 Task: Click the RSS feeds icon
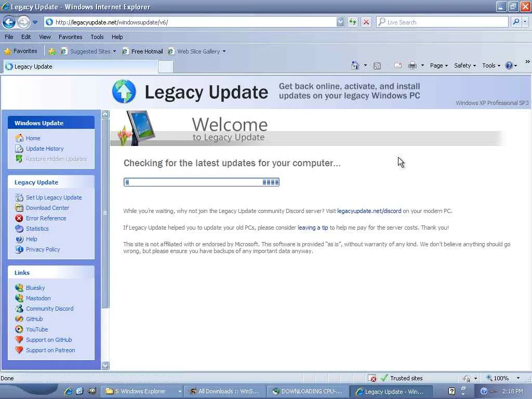(377, 66)
